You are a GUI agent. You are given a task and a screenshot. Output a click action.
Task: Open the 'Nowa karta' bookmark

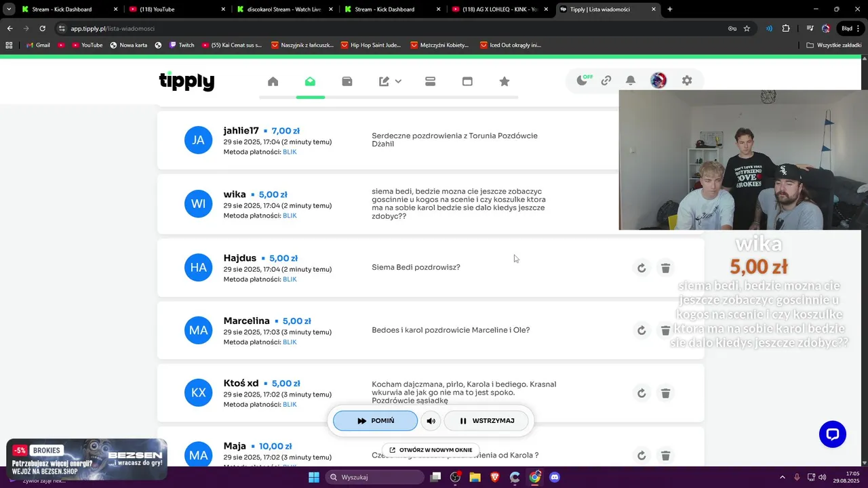pyautogui.click(x=127, y=45)
